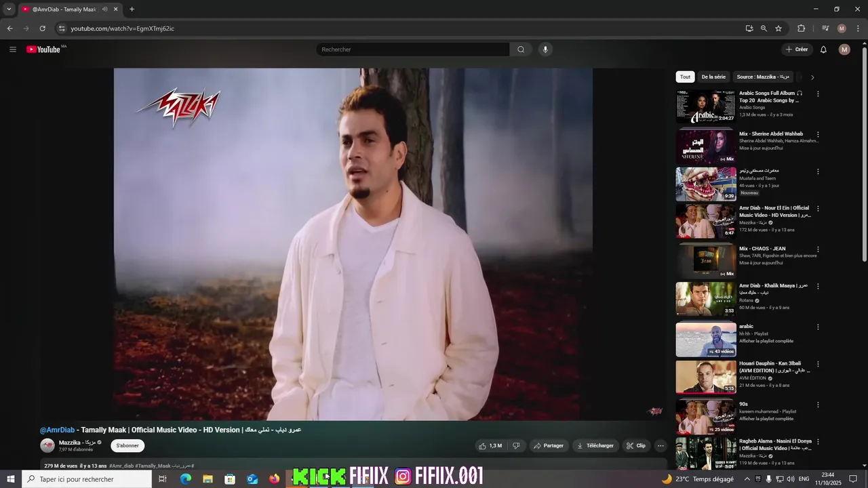
Task: Dislike the video with thumbs down
Action: [516, 446]
